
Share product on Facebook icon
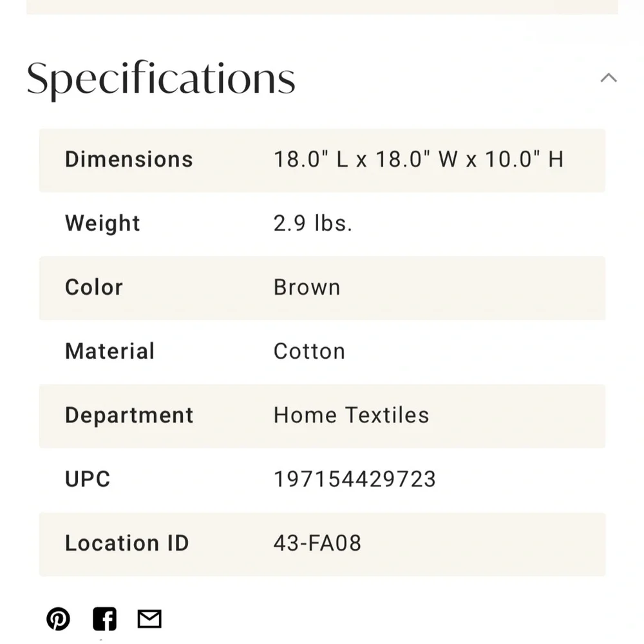(x=104, y=618)
